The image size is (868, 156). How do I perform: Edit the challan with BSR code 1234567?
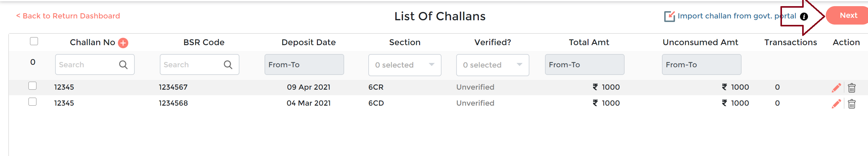coord(836,88)
